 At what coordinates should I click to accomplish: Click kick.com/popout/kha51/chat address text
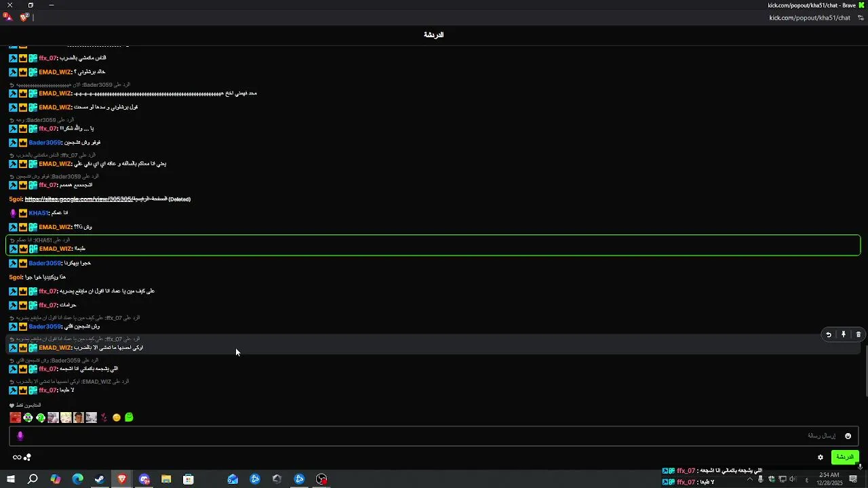click(x=810, y=18)
